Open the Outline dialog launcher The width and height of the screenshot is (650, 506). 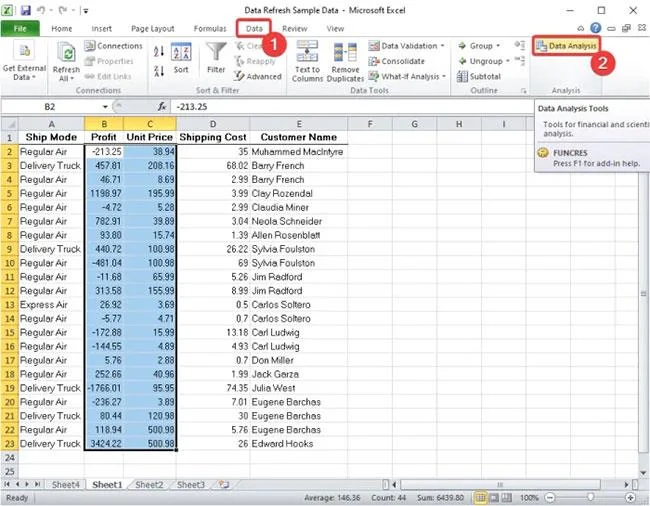[524, 90]
